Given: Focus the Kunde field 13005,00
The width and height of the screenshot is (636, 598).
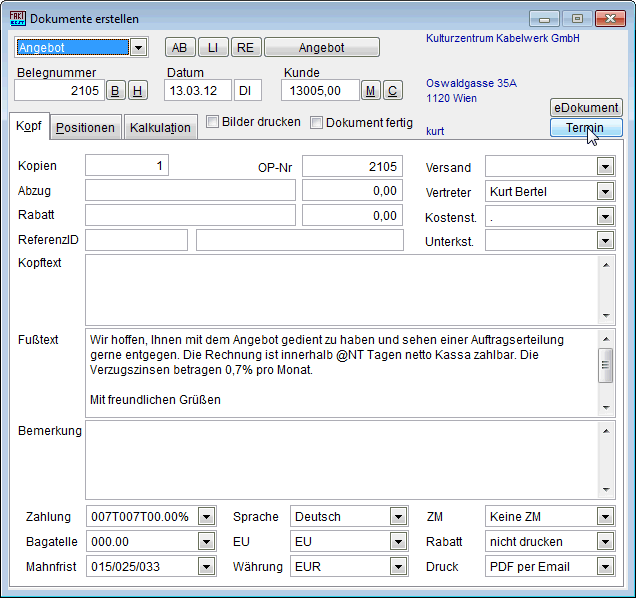Looking at the screenshot, I should 320,90.
